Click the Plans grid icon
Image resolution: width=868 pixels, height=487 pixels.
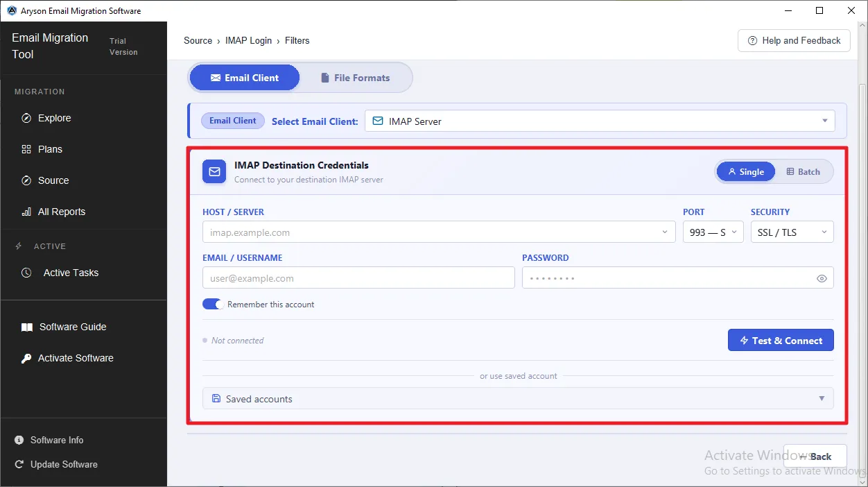26,149
